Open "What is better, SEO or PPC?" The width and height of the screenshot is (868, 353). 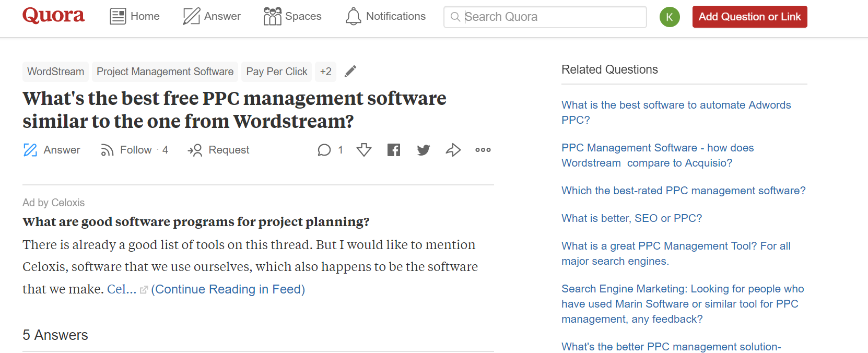631,218
